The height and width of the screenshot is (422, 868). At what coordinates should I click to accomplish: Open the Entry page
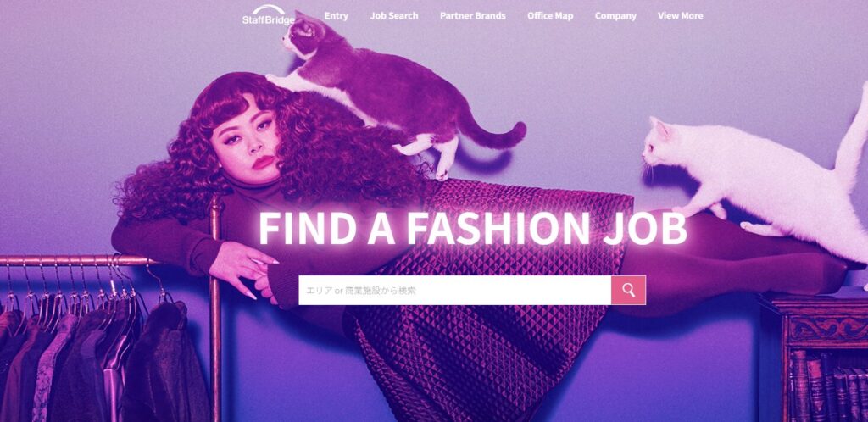point(336,15)
